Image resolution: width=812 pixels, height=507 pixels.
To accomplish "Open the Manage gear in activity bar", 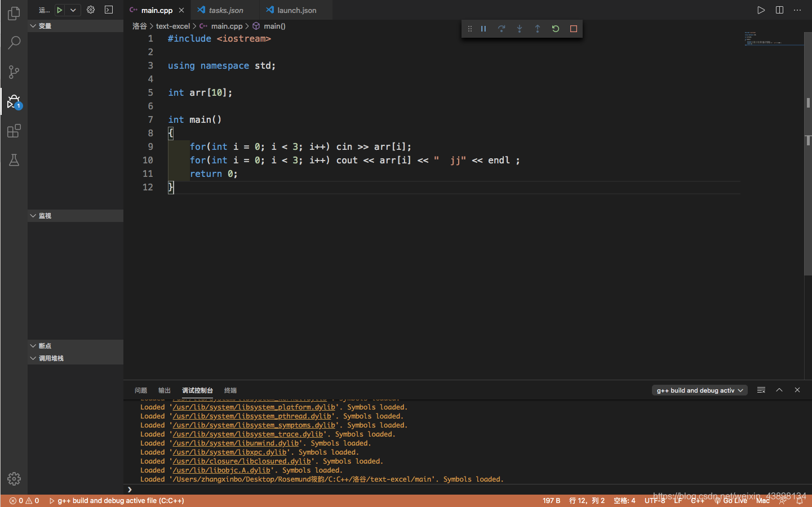I will pos(14,479).
